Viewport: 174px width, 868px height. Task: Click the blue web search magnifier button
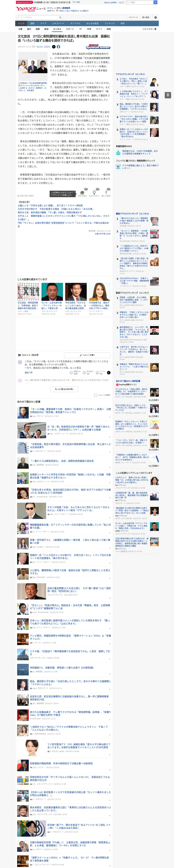(155, 2)
